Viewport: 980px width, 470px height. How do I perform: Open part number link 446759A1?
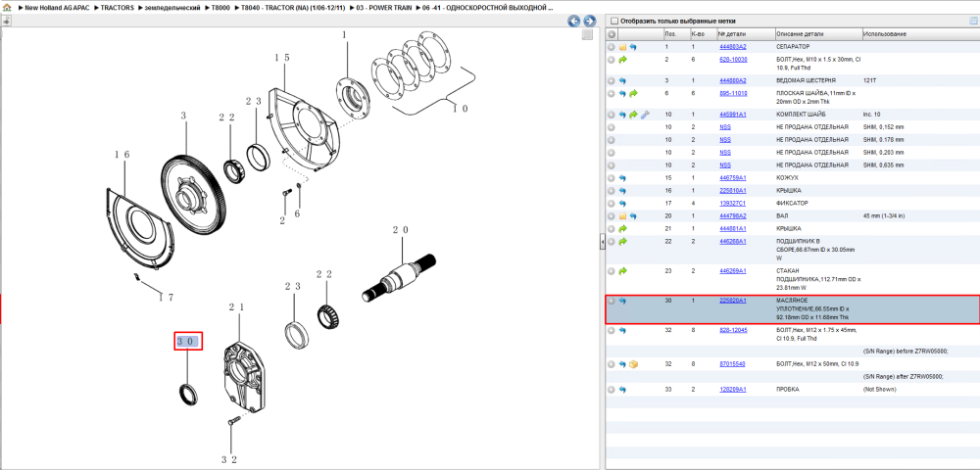733,178
